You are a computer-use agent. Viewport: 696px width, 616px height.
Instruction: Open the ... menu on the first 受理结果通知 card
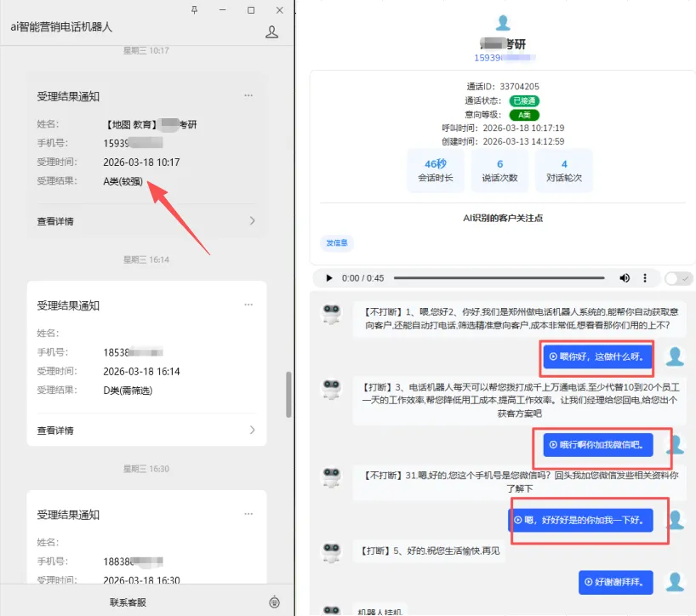click(248, 94)
